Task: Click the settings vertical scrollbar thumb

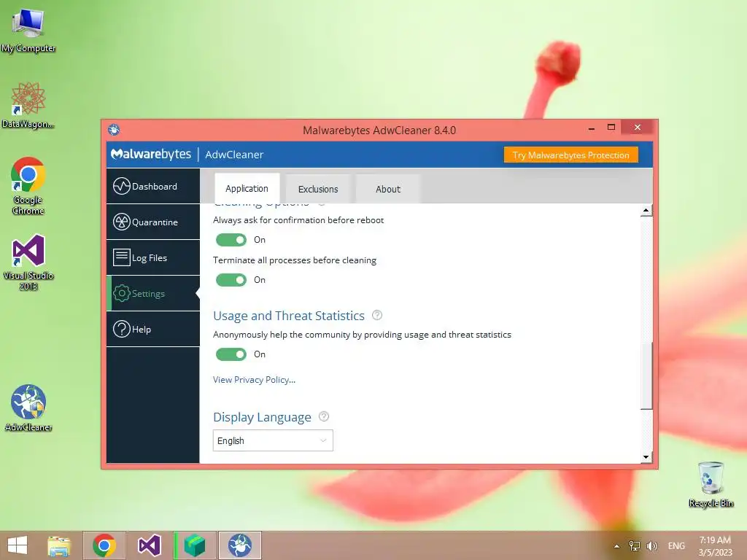Action: [x=646, y=375]
